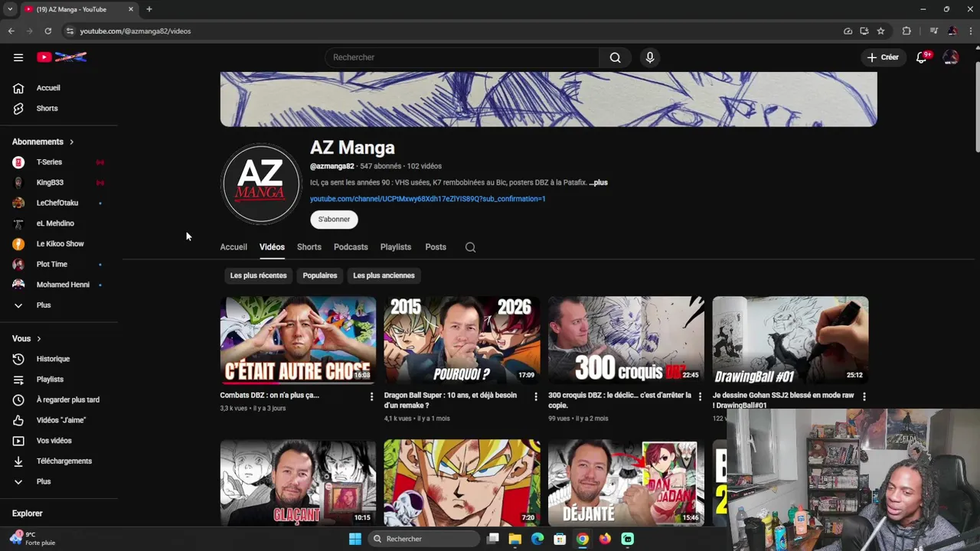Viewport: 980px width, 551px height.
Task: Open options for Dragon Ball Super video
Action: coord(535,396)
